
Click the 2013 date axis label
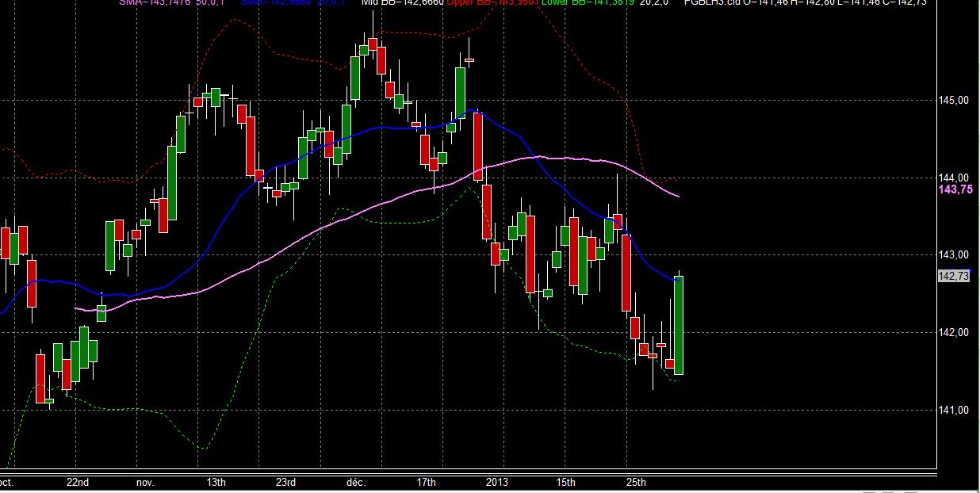(497, 482)
